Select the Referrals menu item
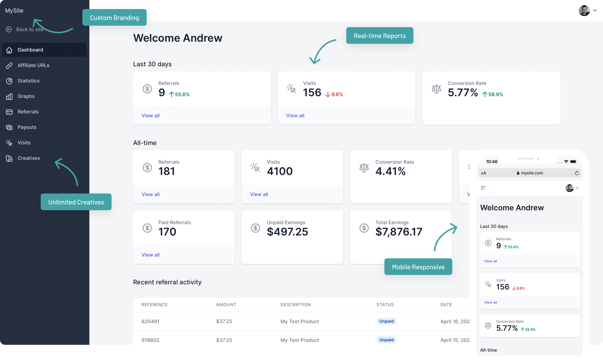The width and height of the screenshot is (603, 364). coord(28,112)
